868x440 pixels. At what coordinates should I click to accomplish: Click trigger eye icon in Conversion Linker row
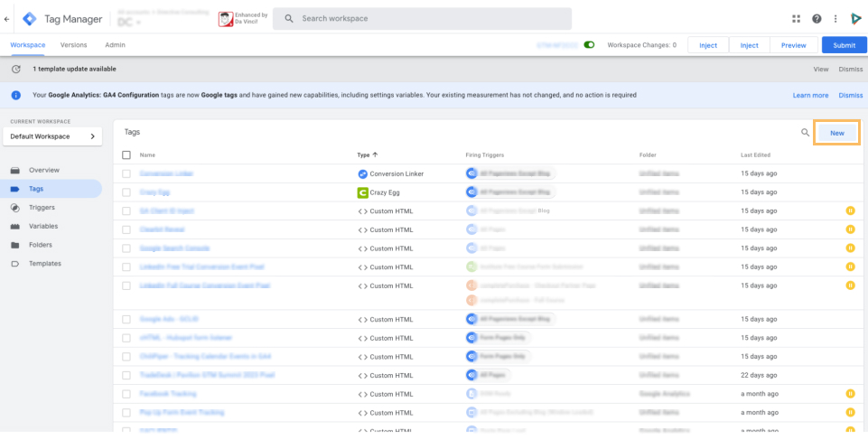471,173
